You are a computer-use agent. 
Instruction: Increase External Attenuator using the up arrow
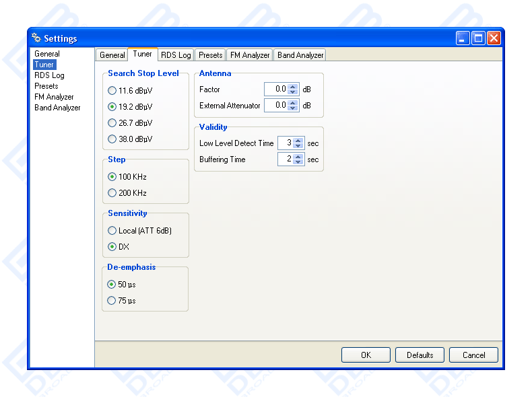coord(293,103)
